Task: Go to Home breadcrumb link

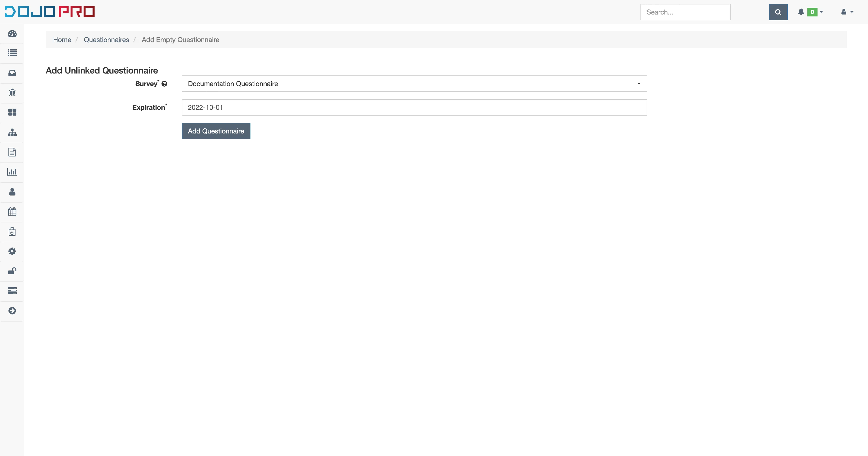Action: [62, 40]
